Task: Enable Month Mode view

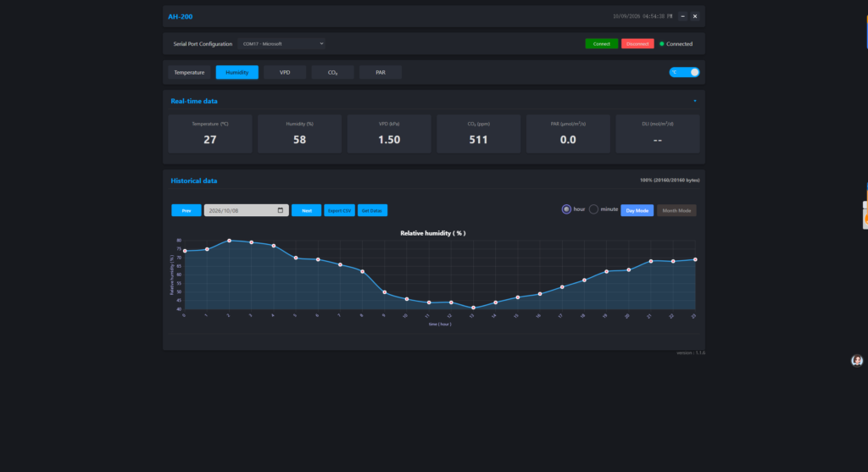Action: (676, 210)
